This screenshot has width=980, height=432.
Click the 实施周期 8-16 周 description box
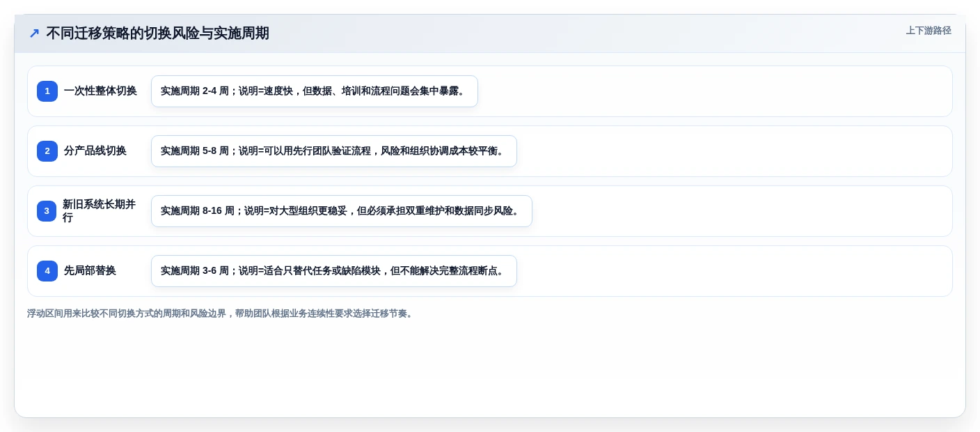[x=342, y=211]
